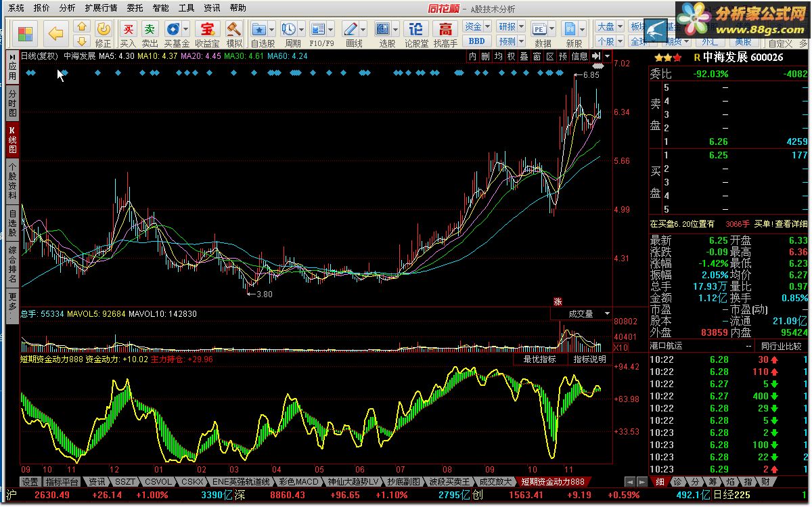Open the 扩展行情 menu
Viewport: 812px width, 507px height.
tap(101, 8)
